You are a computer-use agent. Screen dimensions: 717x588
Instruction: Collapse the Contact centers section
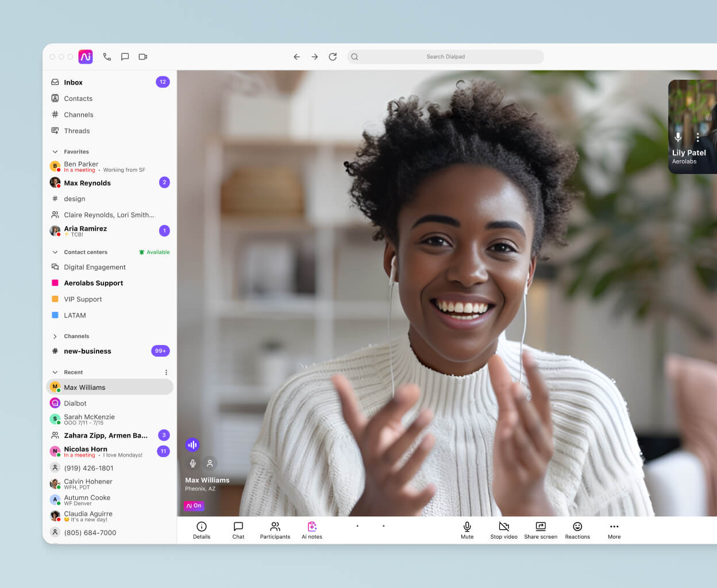pos(55,252)
